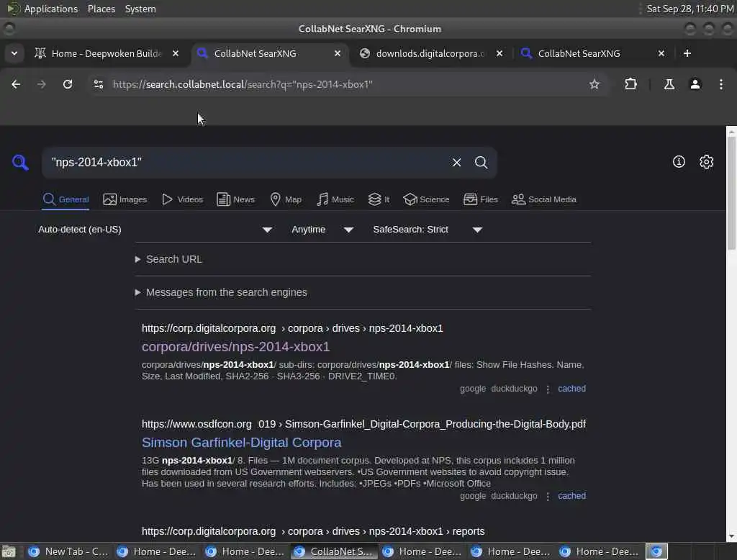Image resolution: width=737 pixels, height=560 pixels.
Task: Bookmark this page with the star
Action: coord(594,84)
